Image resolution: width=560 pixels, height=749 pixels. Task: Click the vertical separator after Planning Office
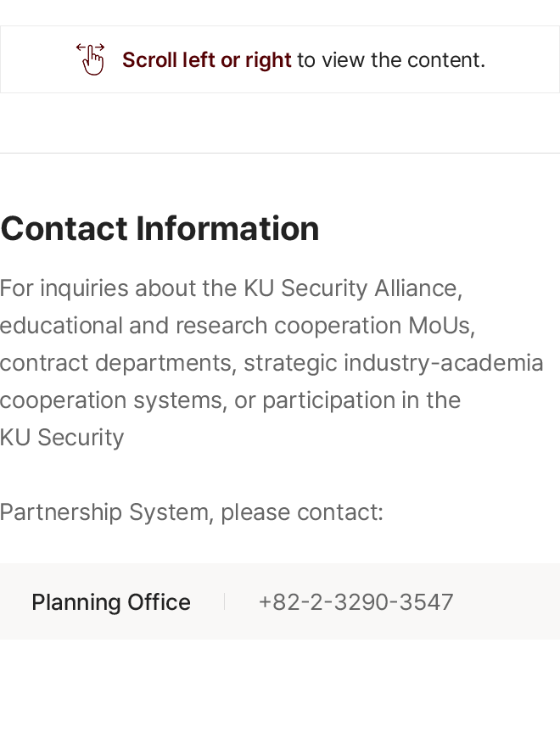[x=225, y=602]
